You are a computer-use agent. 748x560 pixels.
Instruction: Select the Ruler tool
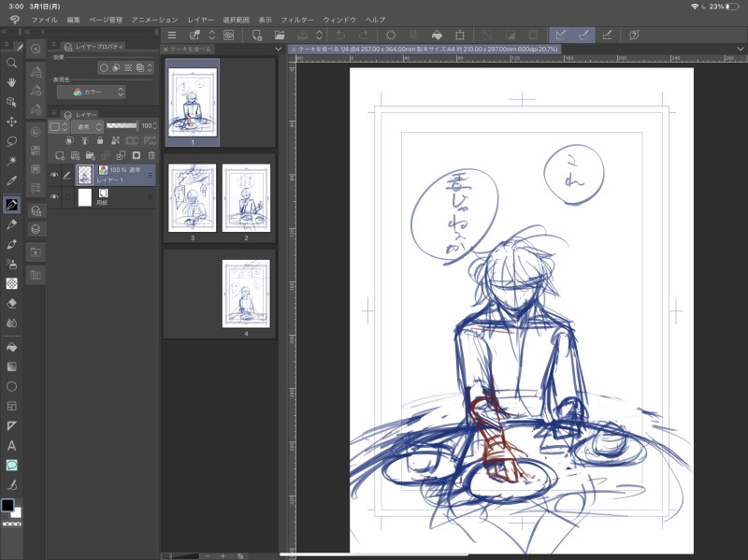click(x=11, y=425)
